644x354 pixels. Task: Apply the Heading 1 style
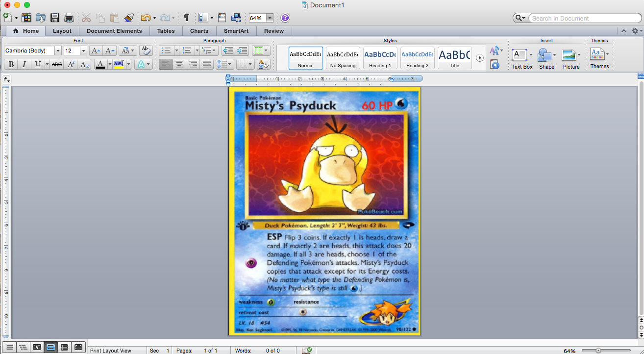click(x=380, y=58)
